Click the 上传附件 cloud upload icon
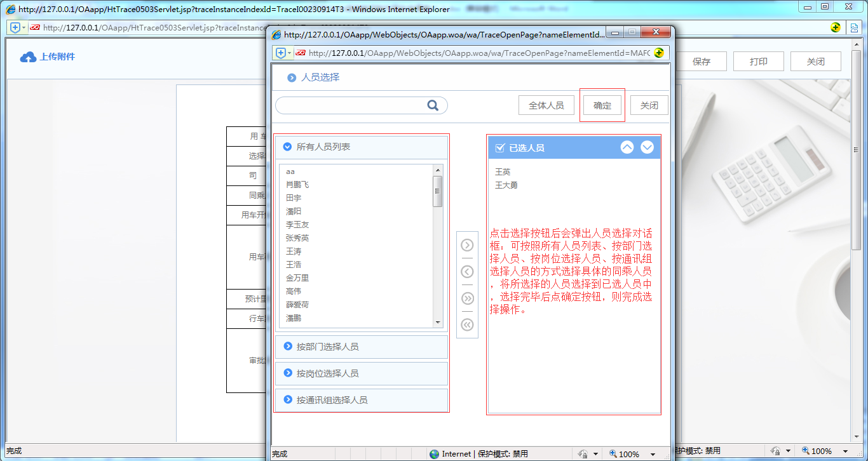Image resolution: width=868 pixels, height=461 pixels. point(28,57)
